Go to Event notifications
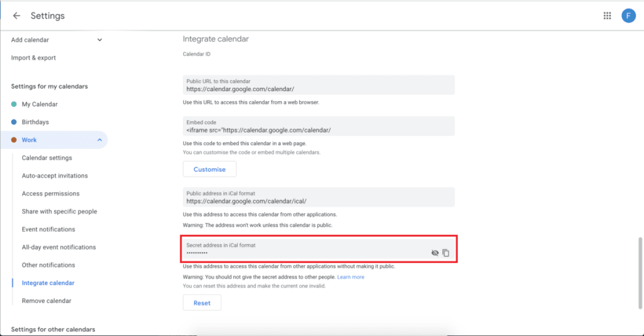 tap(48, 229)
